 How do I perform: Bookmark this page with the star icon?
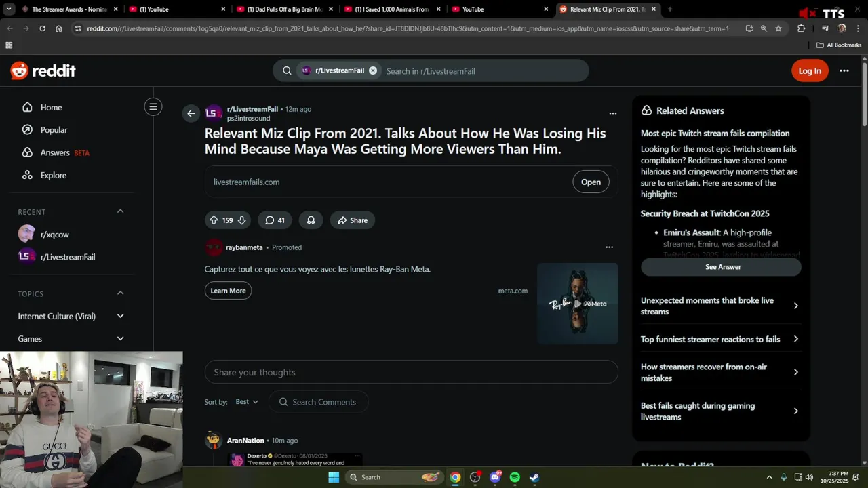tap(778, 28)
